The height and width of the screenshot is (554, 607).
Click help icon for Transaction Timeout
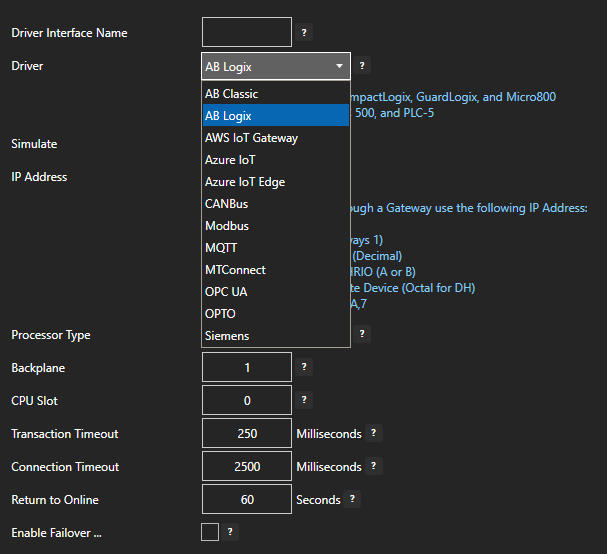(373, 433)
